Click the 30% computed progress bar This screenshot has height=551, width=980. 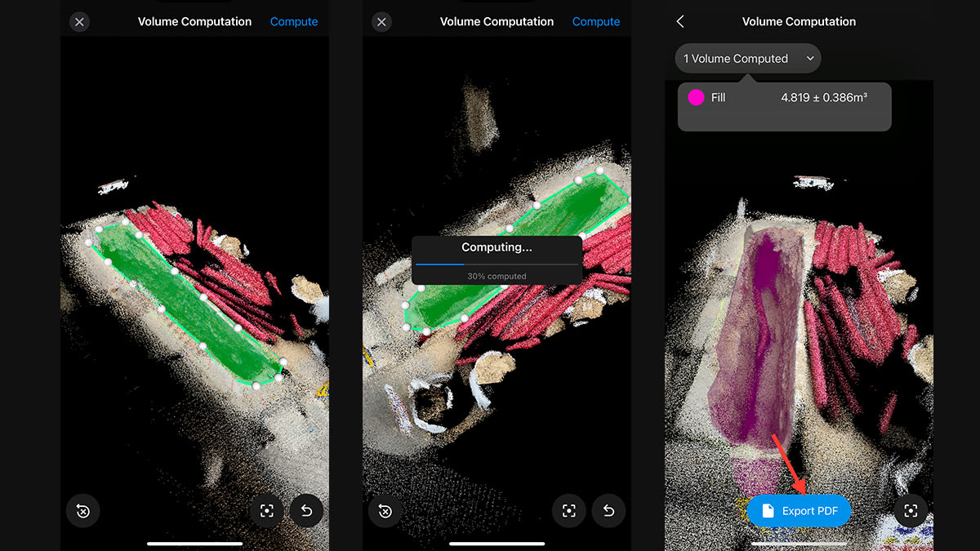click(x=497, y=264)
